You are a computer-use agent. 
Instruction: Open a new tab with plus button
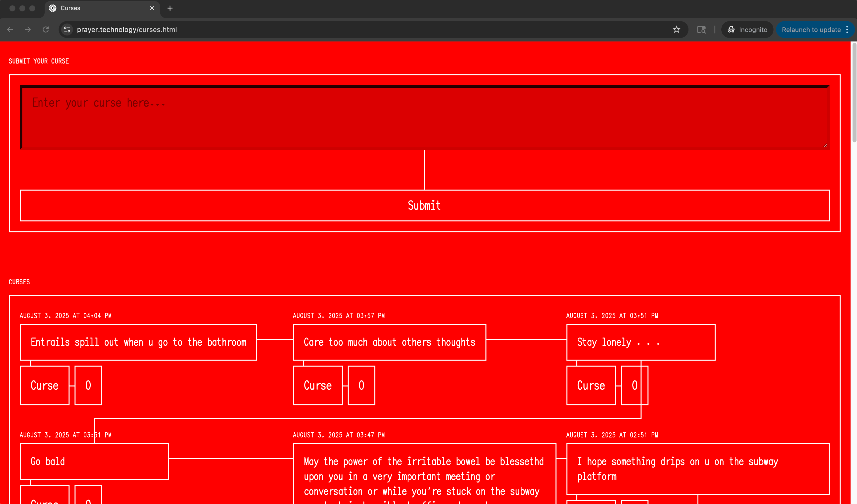(170, 8)
